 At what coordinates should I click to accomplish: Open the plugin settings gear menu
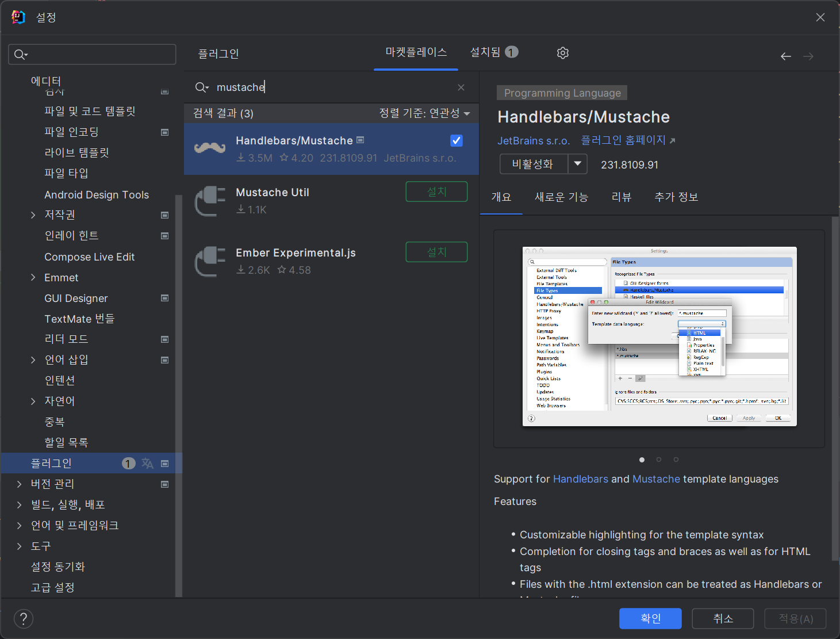pyautogui.click(x=563, y=53)
